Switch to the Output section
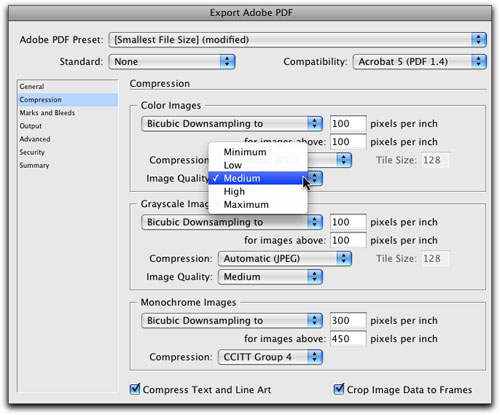The width and height of the screenshot is (500, 415). click(x=68, y=126)
